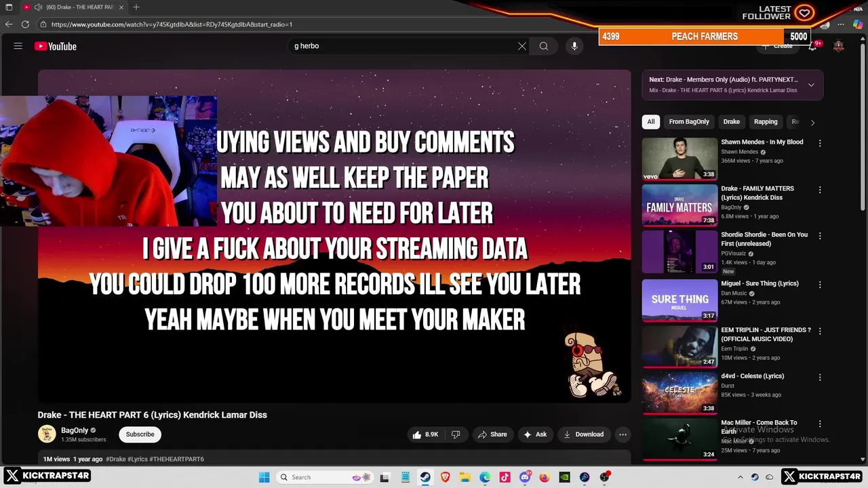Reload the page in the browser
The width and height of the screenshot is (868, 488).
coord(25,24)
